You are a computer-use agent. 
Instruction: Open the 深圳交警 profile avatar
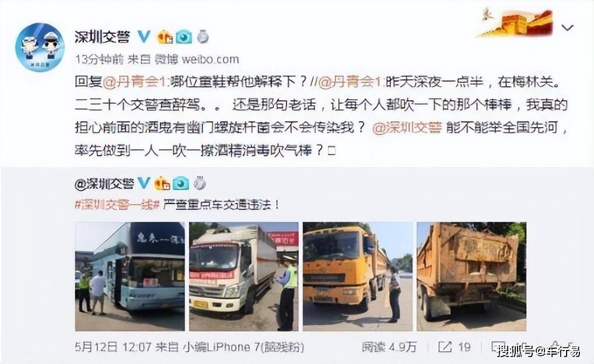pos(40,47)
